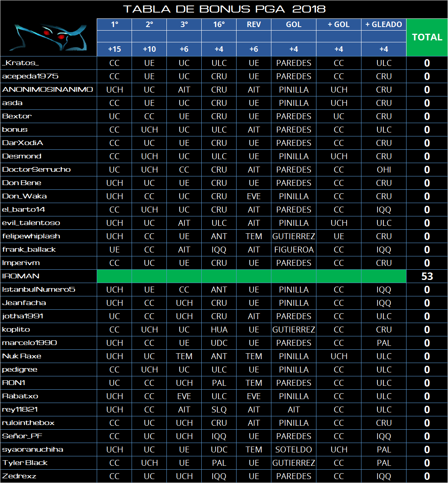The width and height of the screenshot is (448, 483).
Task: Select player name Desmond
Action: (22, 156)
